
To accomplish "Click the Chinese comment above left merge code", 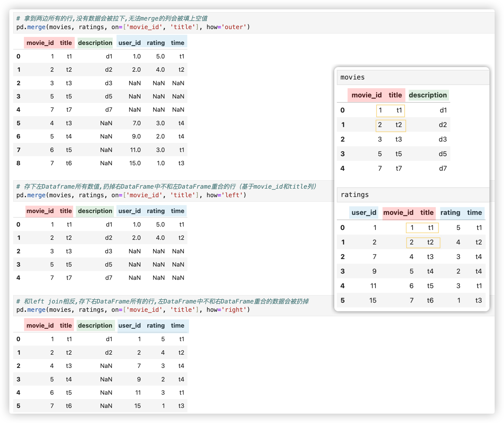I will pos(166,187).
